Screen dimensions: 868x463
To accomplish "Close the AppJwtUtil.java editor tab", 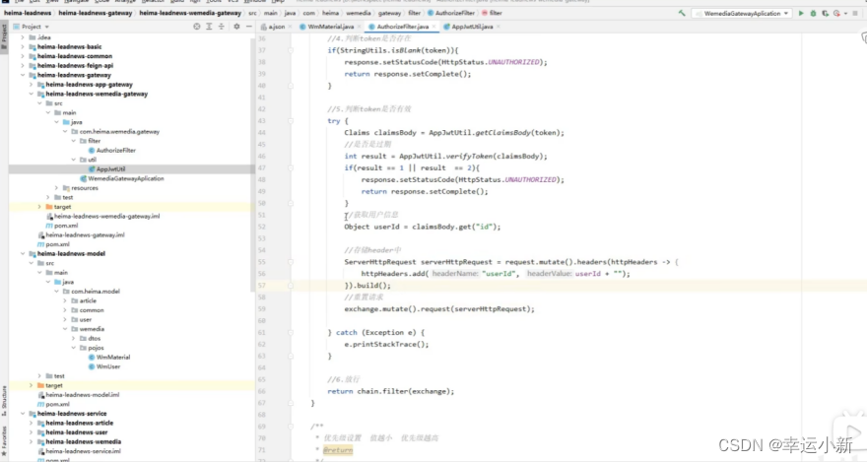I will tap(499, 27).
